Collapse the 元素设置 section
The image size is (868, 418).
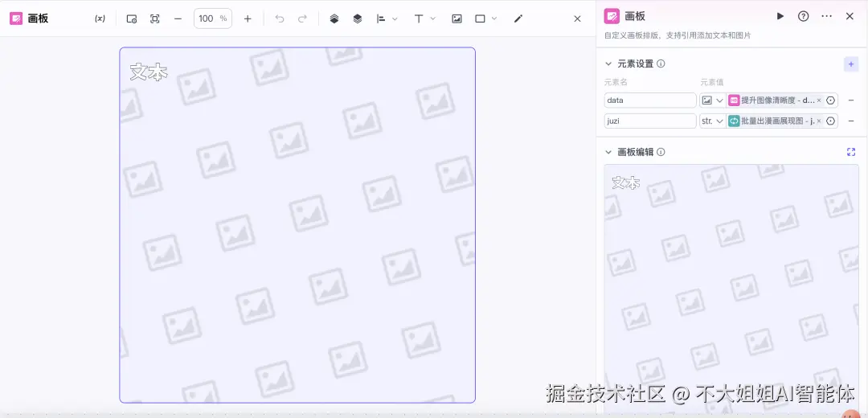tap(608, 64)
